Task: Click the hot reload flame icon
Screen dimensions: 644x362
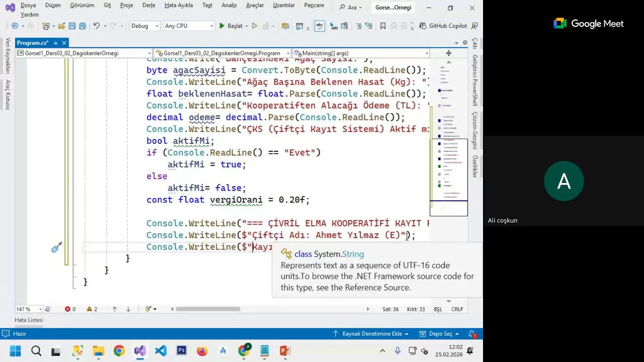Action: click(x=266, y=26)
